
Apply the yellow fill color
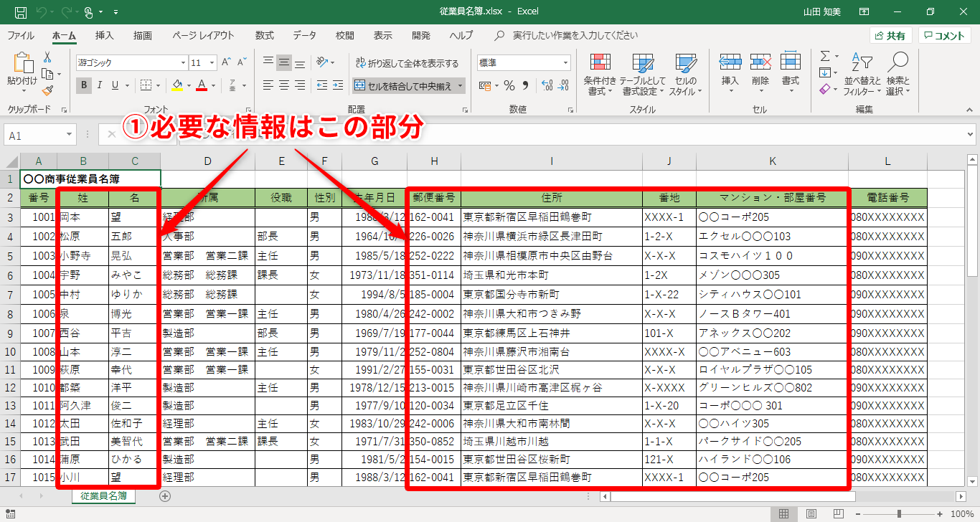(x=178, y=86)
